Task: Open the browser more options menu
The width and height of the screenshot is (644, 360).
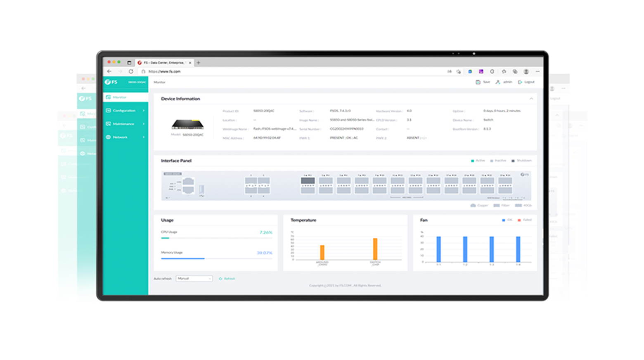Action: (x=537, y=71)
